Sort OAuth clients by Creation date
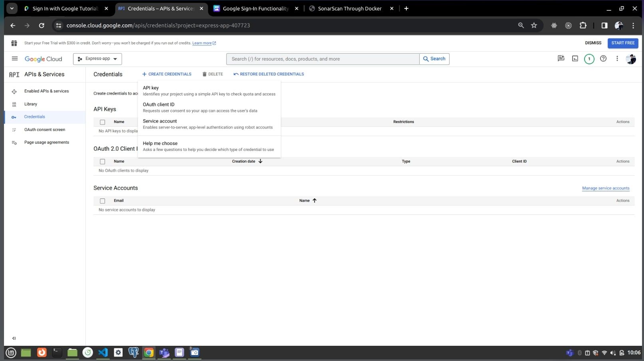 tap(247, 161)
